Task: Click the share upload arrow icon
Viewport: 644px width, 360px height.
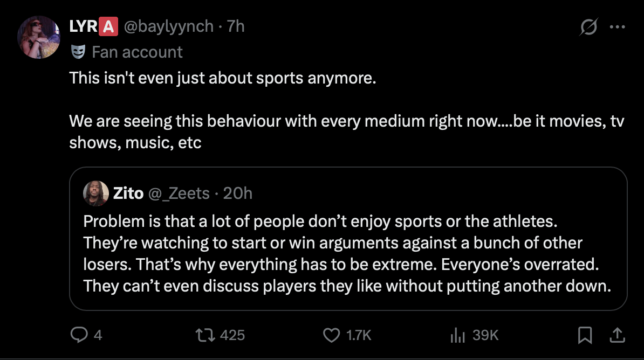Action: point(616,335)
